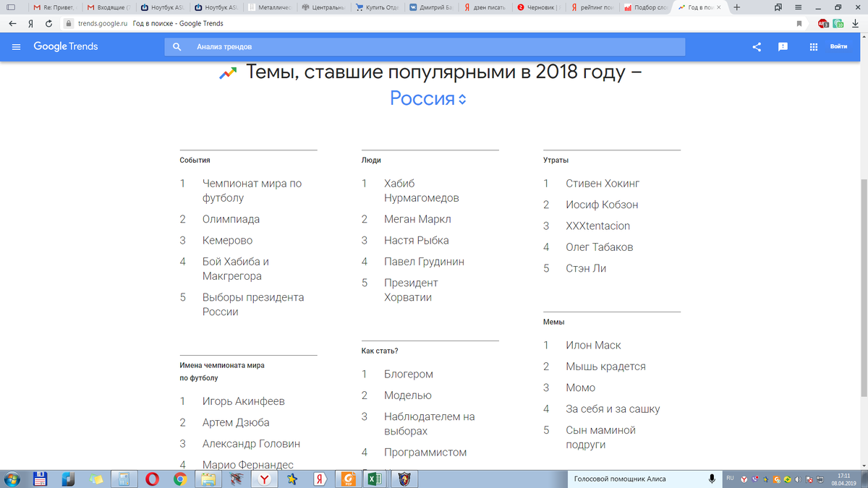Open the Windows Start button
868x488 pixels.
tap(12, 479)
